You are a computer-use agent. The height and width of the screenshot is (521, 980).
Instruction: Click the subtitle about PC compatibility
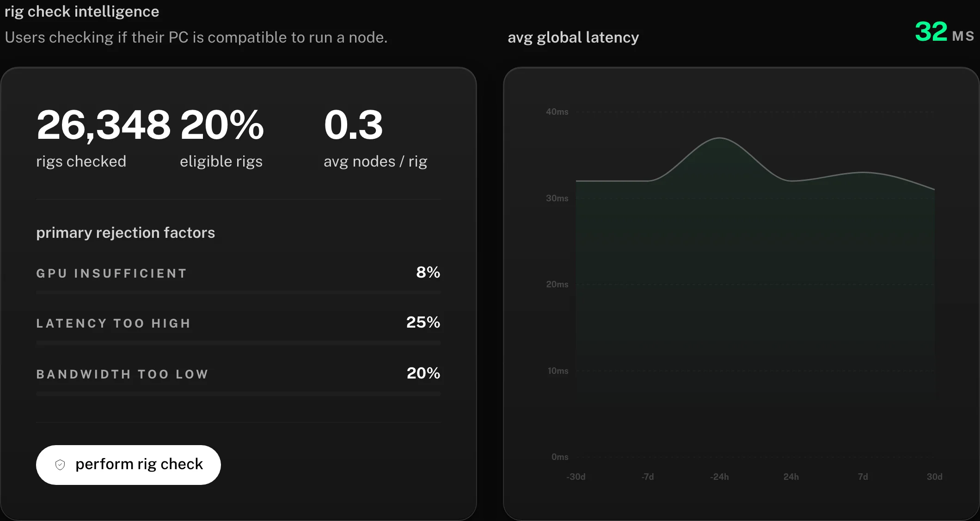pos(196,37)
